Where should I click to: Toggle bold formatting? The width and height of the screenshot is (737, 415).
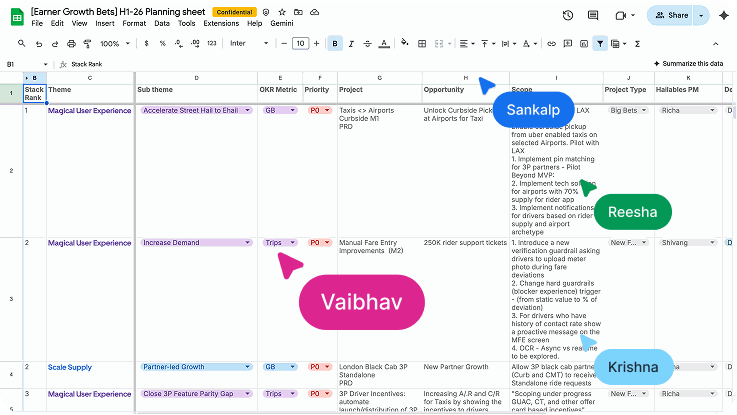(x=335, y=44)
